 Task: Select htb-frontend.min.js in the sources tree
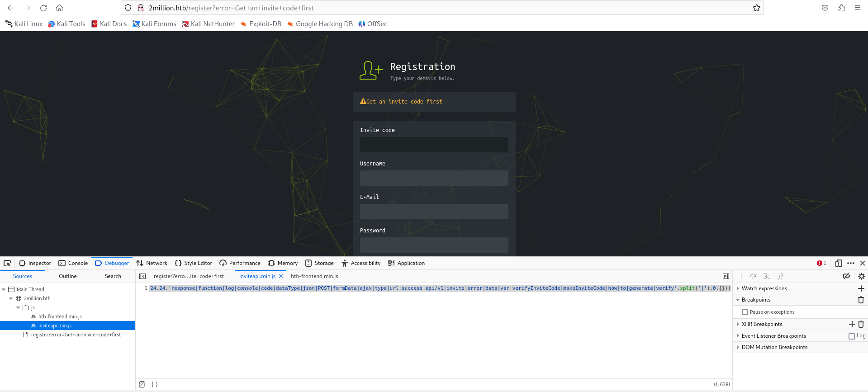(x=60, y=316)
